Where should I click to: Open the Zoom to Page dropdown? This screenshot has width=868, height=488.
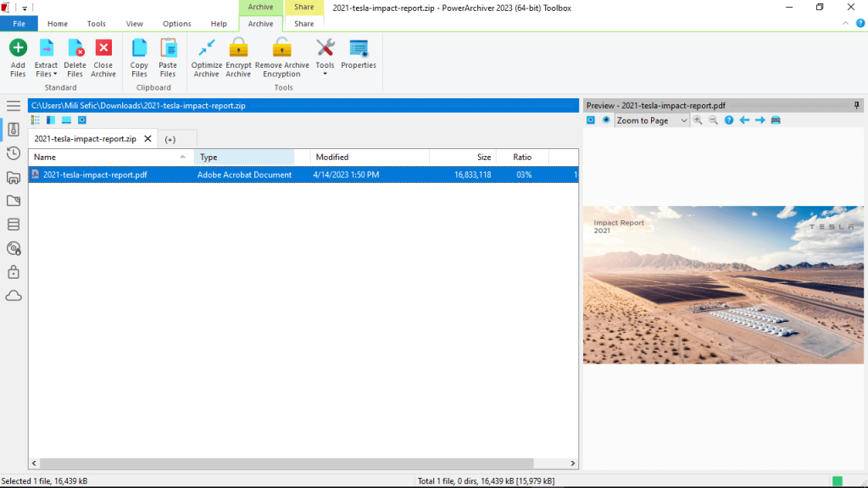684,120
